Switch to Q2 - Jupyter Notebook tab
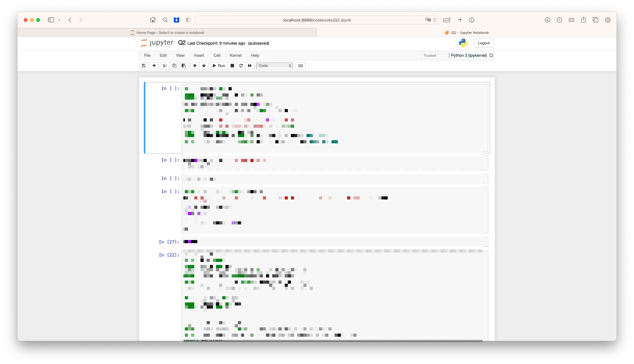634x364 pixels. click(466, 32)
